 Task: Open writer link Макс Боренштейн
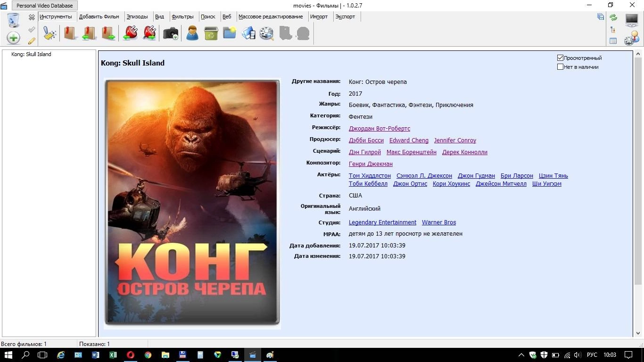(412, 152)
